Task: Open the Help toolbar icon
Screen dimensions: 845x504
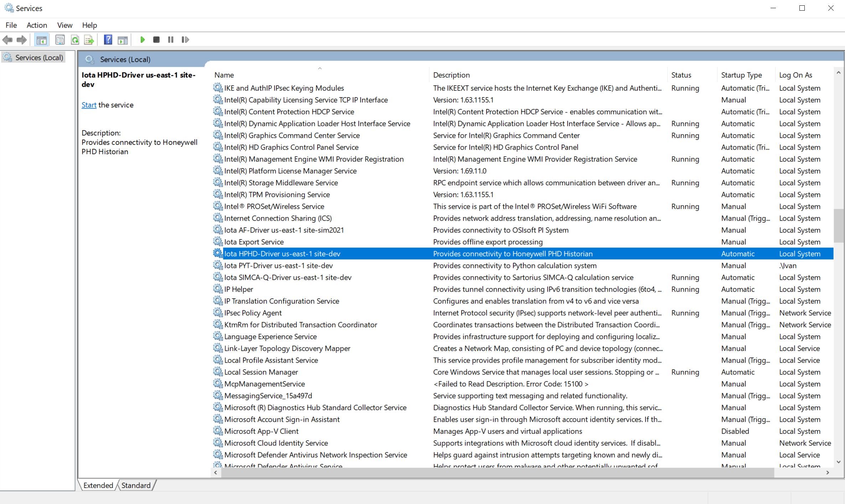Action: (x=108, y=40)
